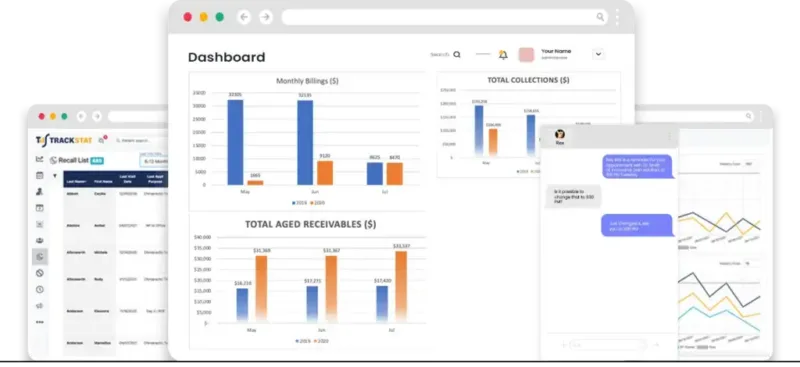Click the forward arrow in the TrackStat browser window
The image size is (800, 367).
pyautogui.click(x=97, y=116)
